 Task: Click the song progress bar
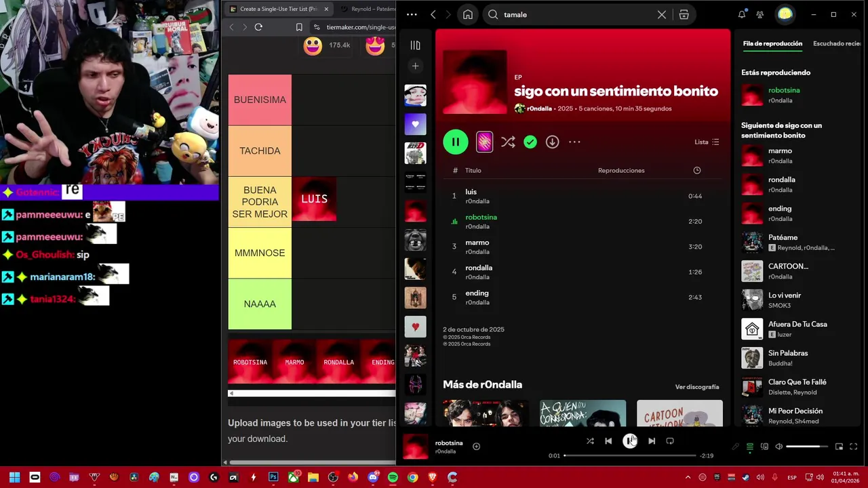630,455
